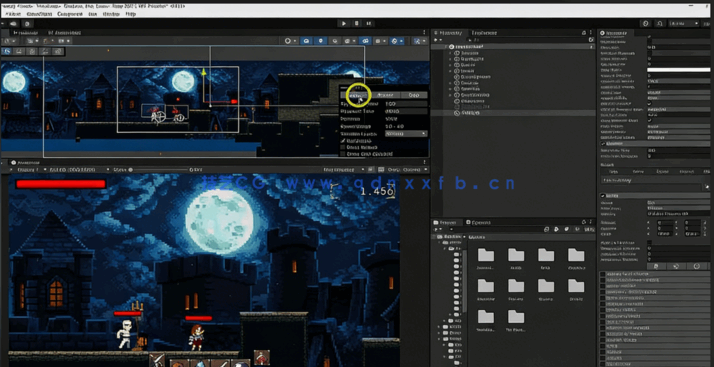Toggle Scene lighting in the Scene toolbar
The height and width of the screenshot is (367, 714).
(x=321, y=41)
